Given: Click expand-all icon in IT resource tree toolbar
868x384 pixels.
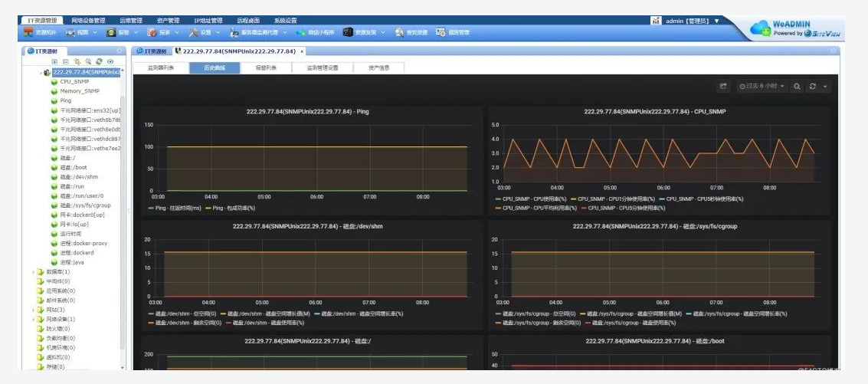Looking at the screenshot, I should point(55,61).
